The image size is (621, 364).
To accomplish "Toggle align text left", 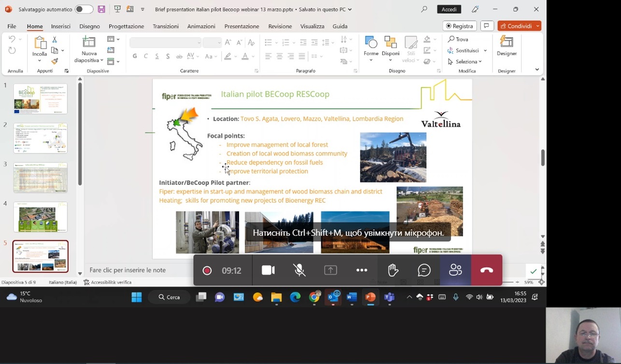I will pos(268,56).
